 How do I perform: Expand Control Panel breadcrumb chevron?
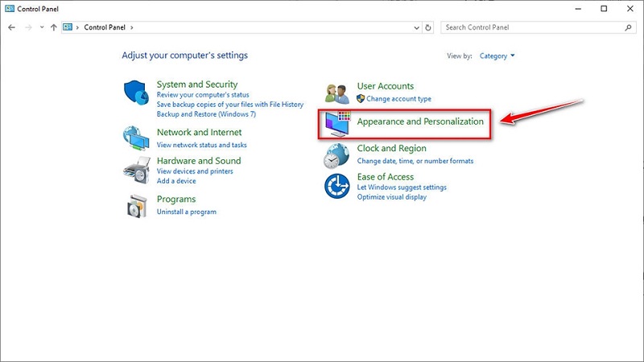[131, 27]
